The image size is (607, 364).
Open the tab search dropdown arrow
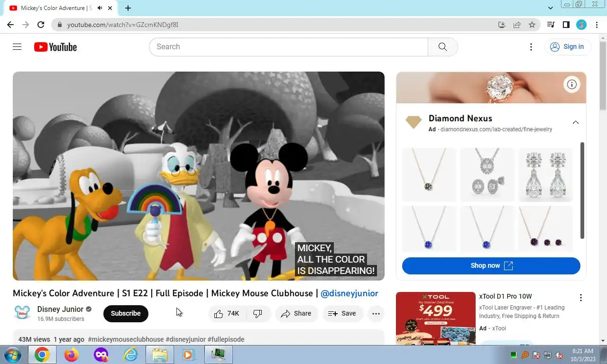[551, 8]
